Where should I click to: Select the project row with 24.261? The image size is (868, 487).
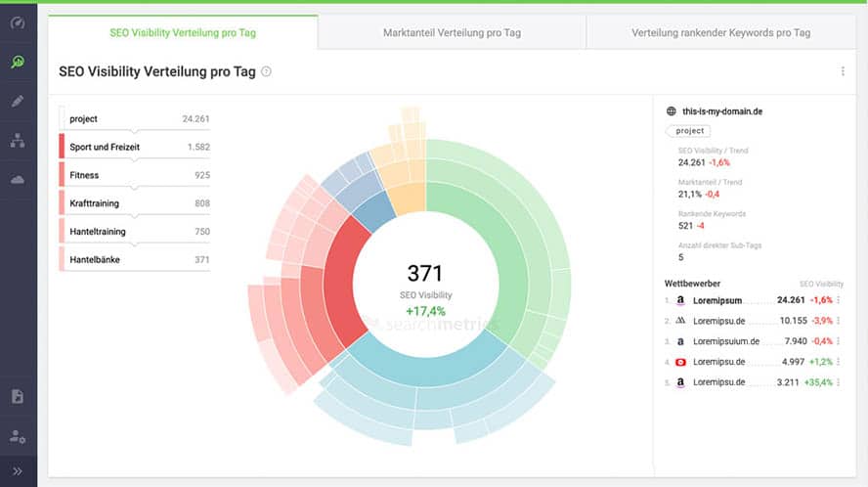[x=135, y=118]
